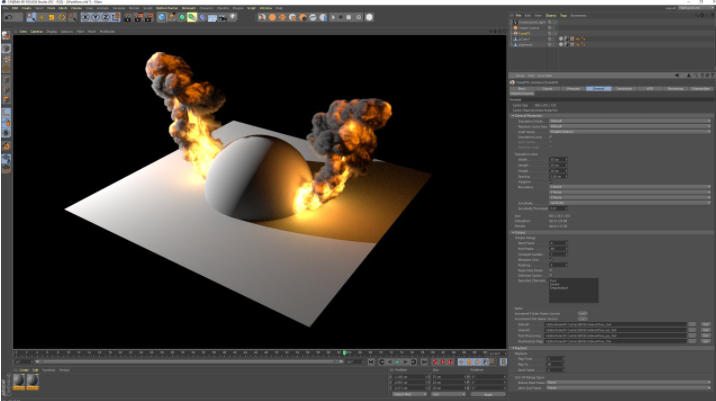Click the plugin toolbar play arrow
This screenshot has height=401, width=716.
[333, 17]
